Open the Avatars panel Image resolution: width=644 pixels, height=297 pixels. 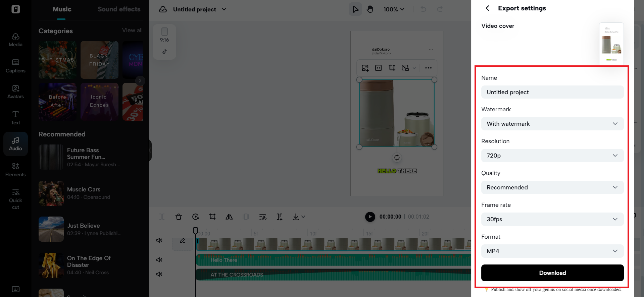[15, 92]
